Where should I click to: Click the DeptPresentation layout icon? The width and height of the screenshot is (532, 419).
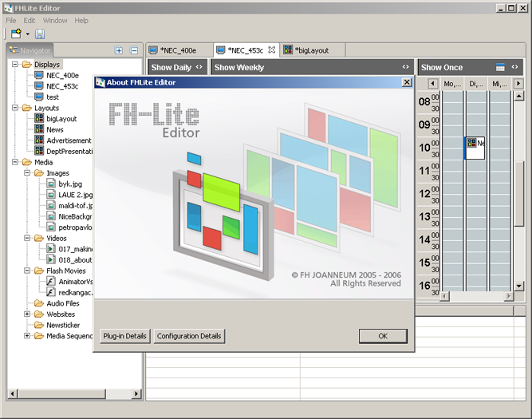tap(39, 151)
